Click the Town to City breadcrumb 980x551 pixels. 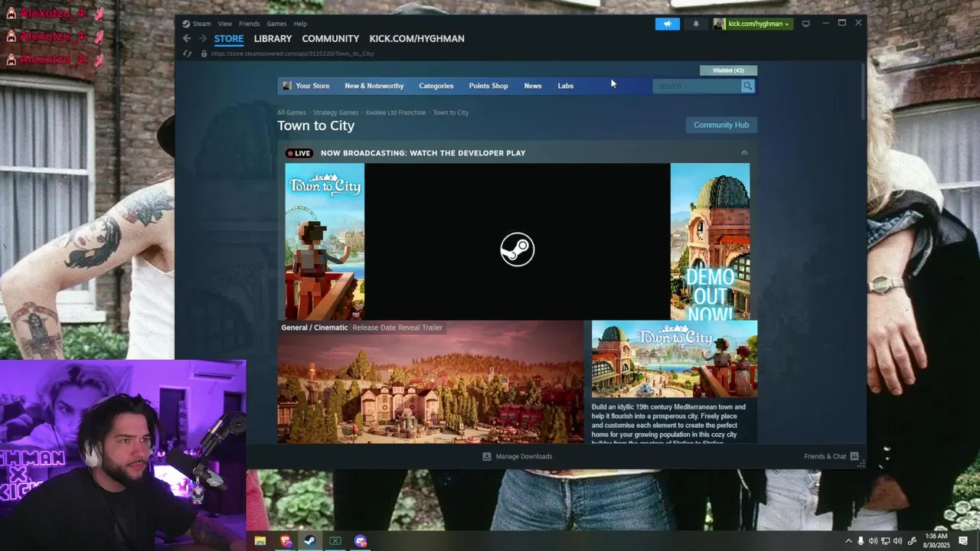pyautogui.click(x=451, y=112)
